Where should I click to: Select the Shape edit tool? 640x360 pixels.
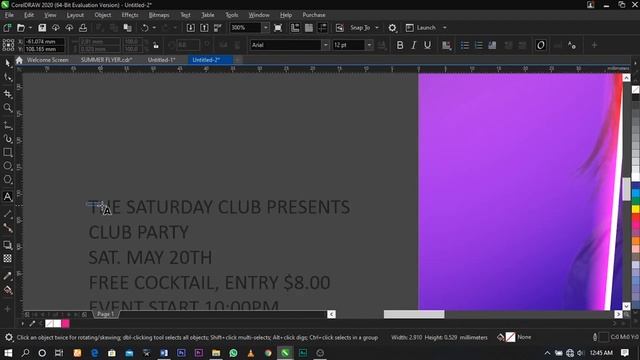click(x=7, y=78)
